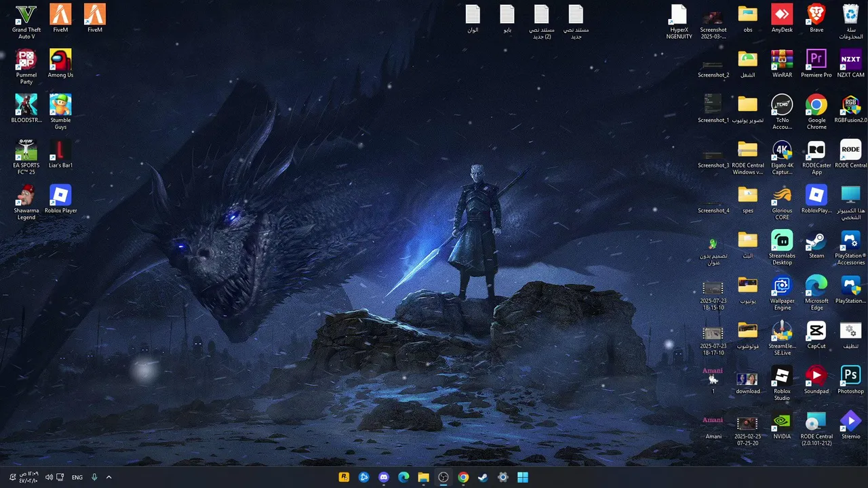Select the Microsoft Edge desktop shortcut
Viewport: 868px width, 488px height.
816,293
